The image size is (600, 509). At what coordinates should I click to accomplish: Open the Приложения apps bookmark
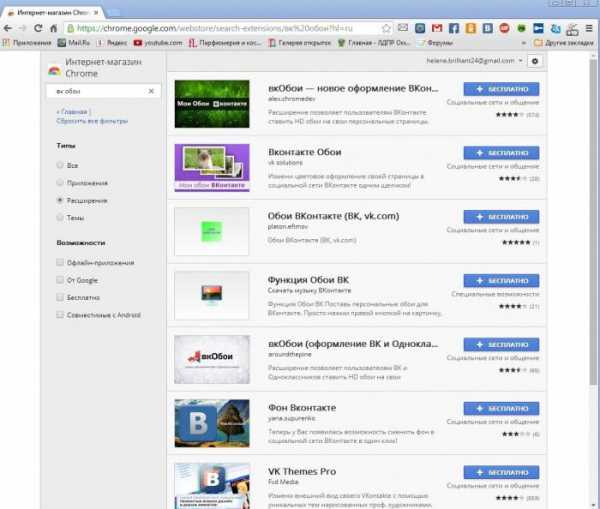27,43
